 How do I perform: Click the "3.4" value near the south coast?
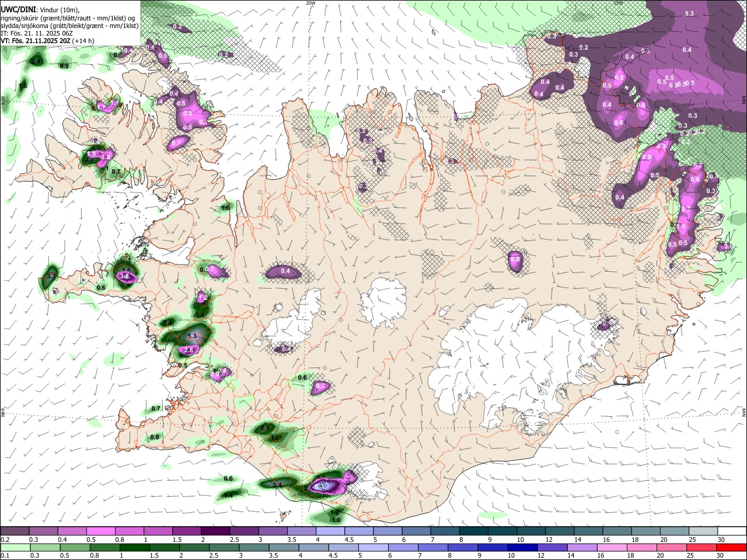(x=278, y=485)
